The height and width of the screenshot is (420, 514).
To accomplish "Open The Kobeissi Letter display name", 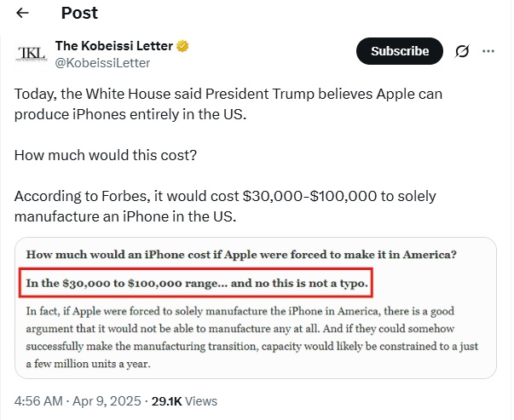I will tap(113, 46).
